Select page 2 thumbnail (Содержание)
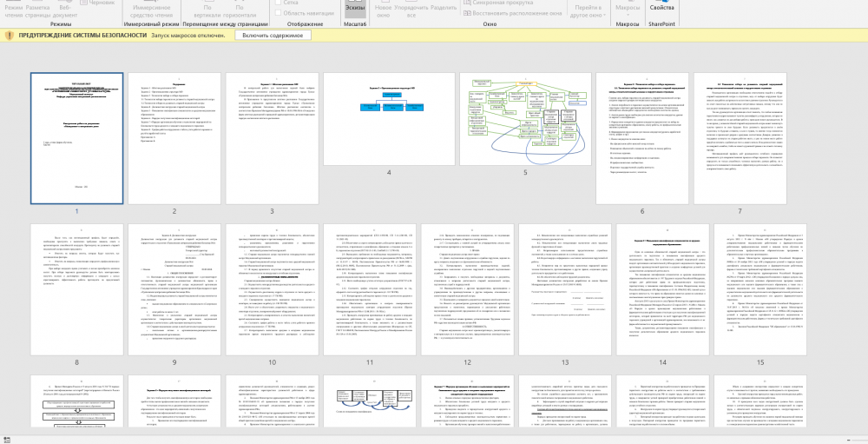 click(174, 138)
